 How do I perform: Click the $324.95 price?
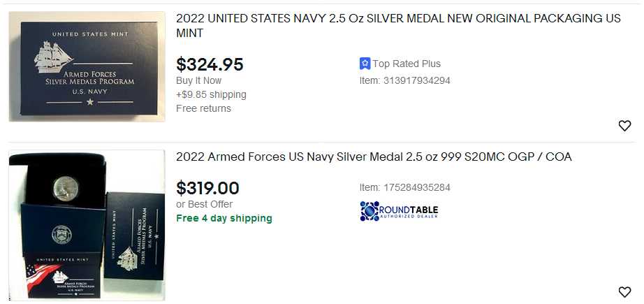(x=210, y=65)
